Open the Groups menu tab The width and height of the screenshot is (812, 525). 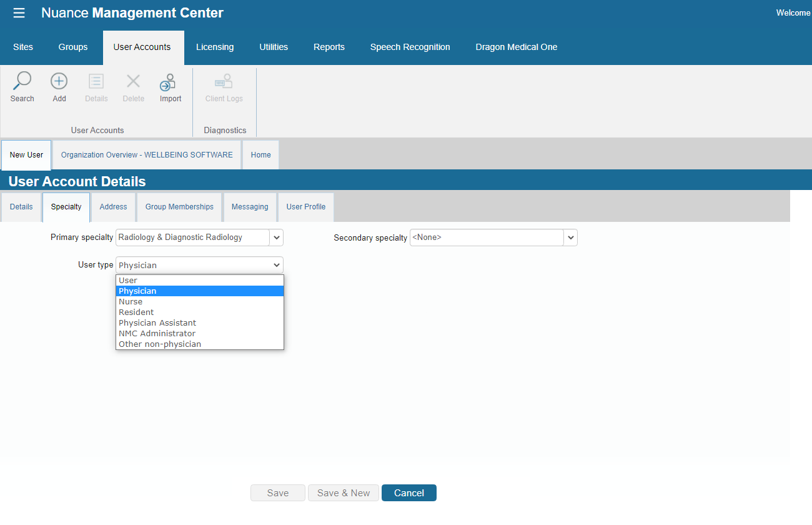pyautogui.click(x=73, y=47)
